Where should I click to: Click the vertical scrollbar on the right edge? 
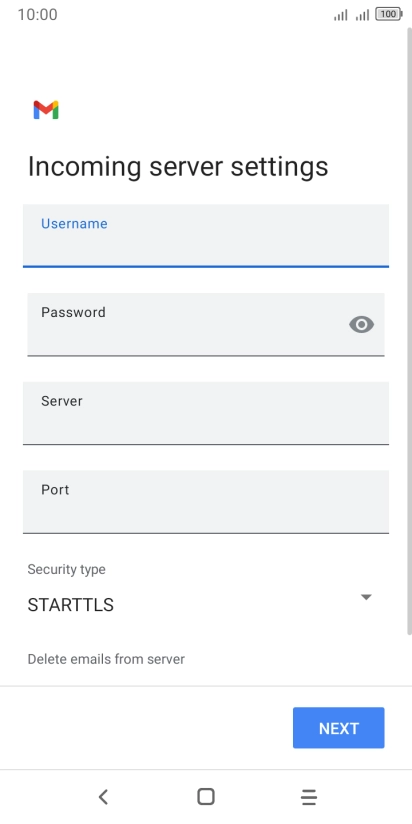pos(409,331)
